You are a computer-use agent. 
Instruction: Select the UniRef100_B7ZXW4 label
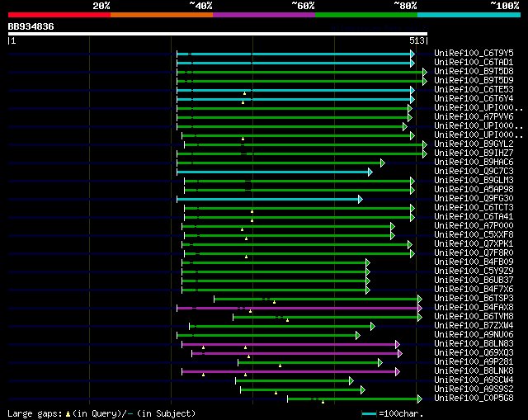474,326
